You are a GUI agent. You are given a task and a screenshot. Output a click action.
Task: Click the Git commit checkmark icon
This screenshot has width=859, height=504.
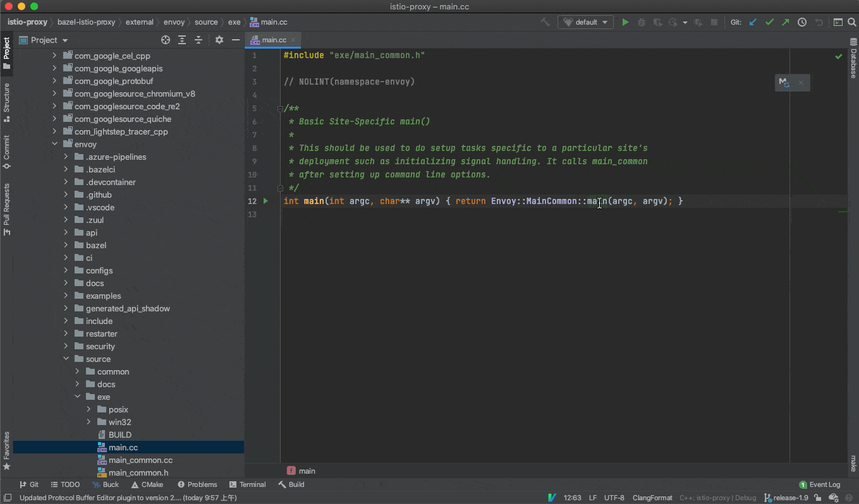pyautogui.click(x=769, y=22)
